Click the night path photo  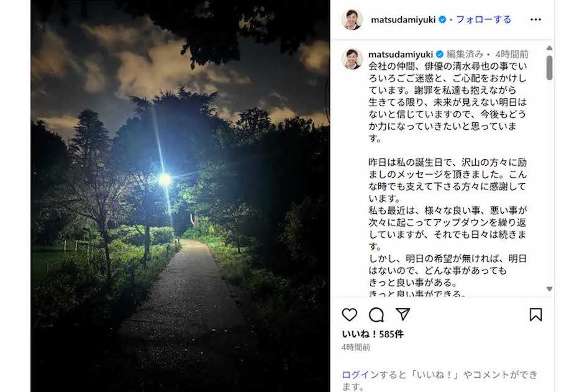pyautogui.click(x=180, y=196)
